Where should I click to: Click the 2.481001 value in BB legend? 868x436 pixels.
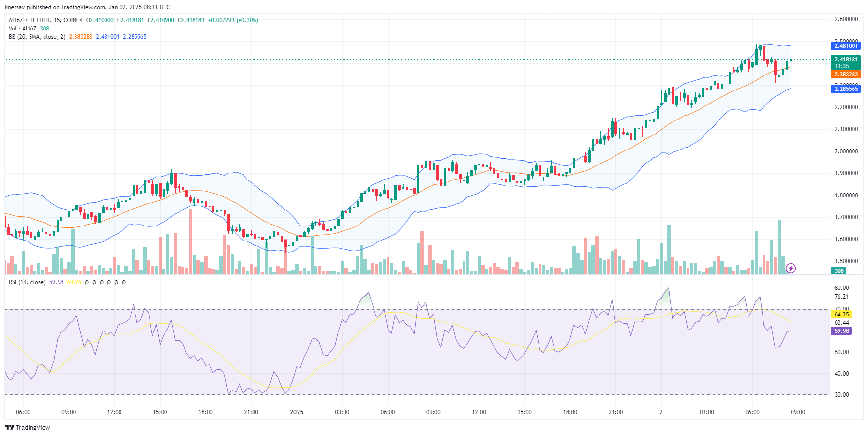(107, 37)
